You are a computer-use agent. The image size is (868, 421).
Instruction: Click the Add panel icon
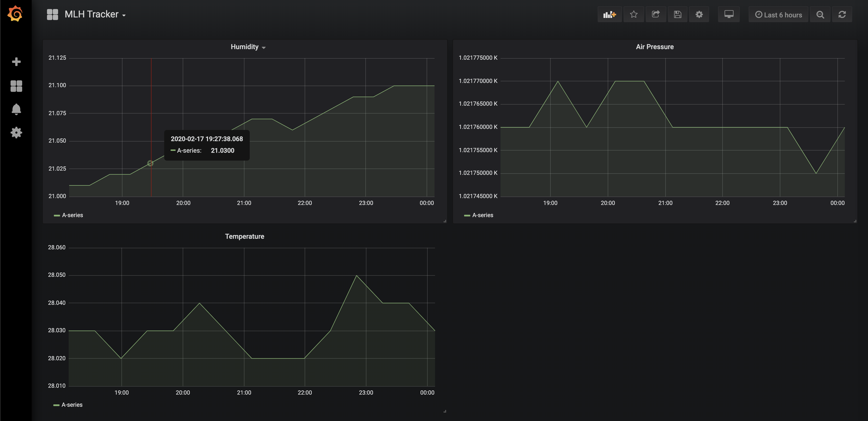[609, 15]
